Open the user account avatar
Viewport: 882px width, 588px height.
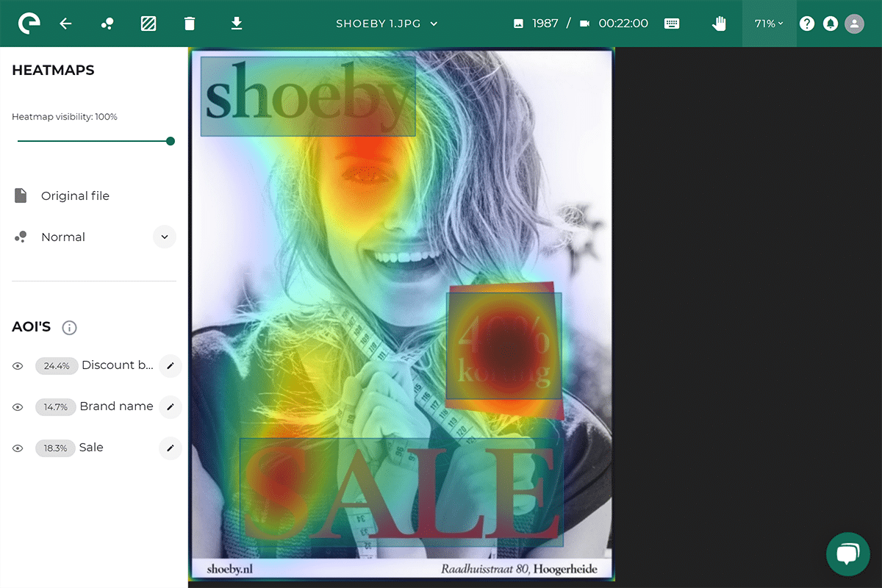coord(854,24)
